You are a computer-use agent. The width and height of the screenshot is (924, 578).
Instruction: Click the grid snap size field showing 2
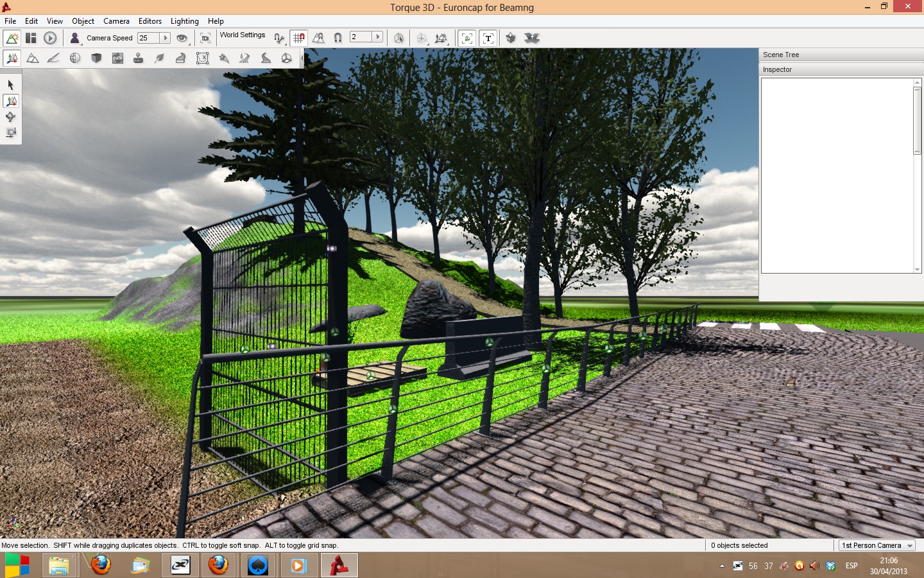[361, 37]
